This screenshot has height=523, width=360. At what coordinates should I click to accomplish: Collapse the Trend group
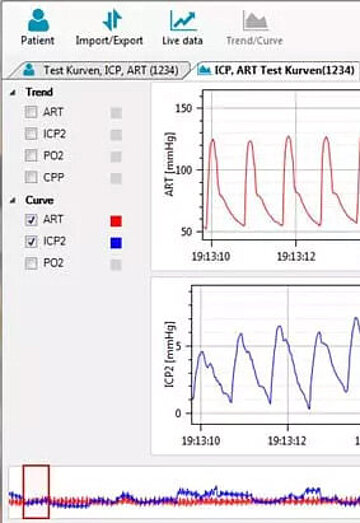point(13,93)
